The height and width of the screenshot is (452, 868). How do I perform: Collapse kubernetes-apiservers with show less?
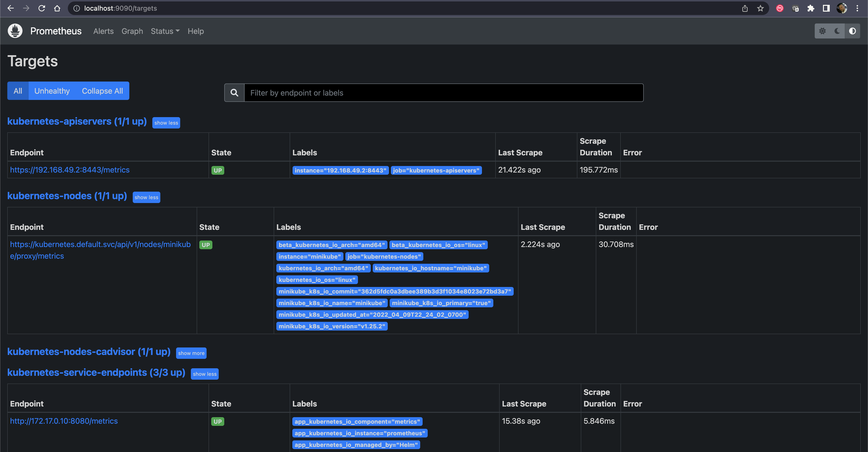tap(166, 123)
